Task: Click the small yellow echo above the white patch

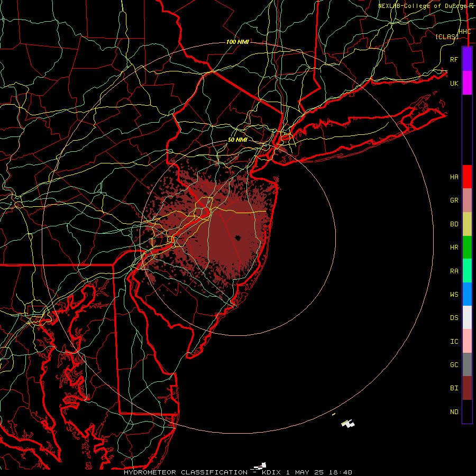Action: point(334,414)
